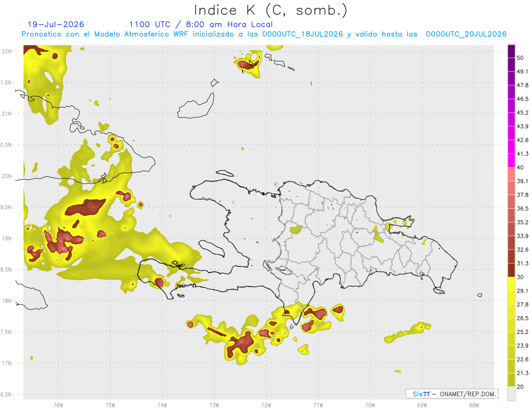
Task: Click colorbar value "31.3"
Action: [x=523, y=263]
